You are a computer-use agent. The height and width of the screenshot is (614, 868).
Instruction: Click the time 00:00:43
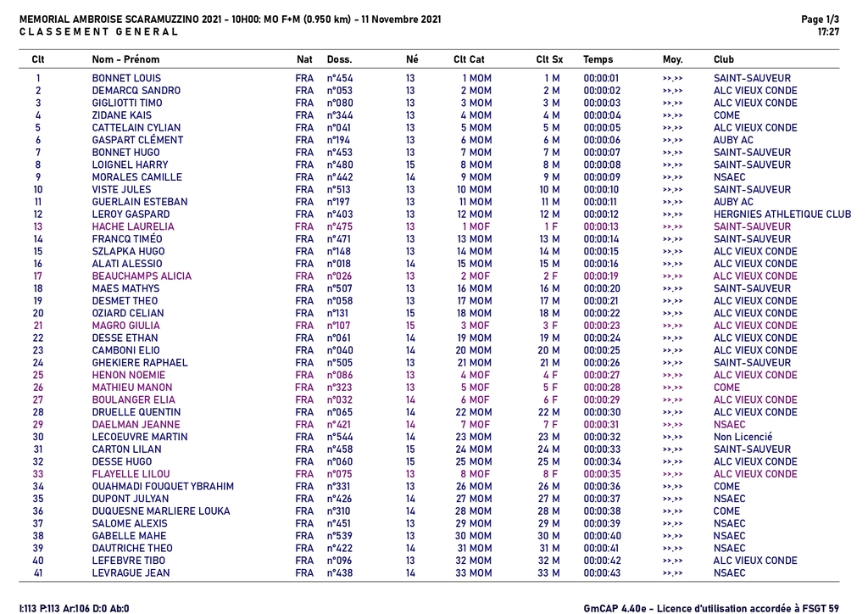tap(602, 573)
